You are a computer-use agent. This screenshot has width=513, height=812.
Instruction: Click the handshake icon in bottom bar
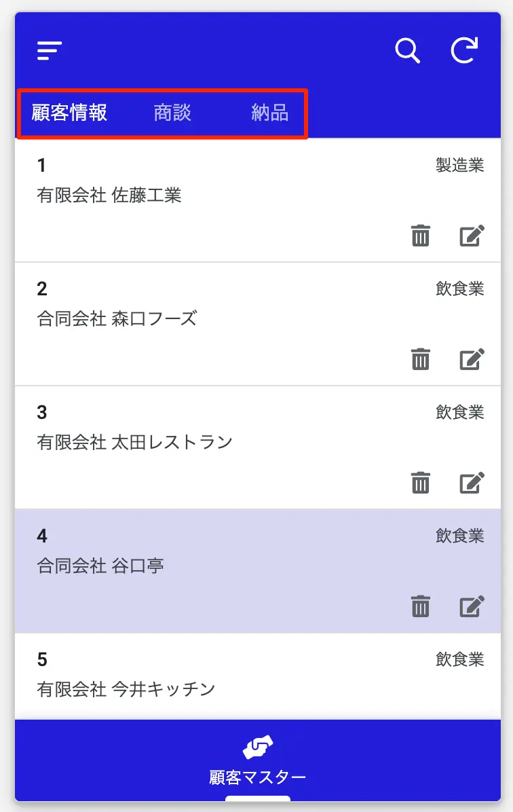258,747
